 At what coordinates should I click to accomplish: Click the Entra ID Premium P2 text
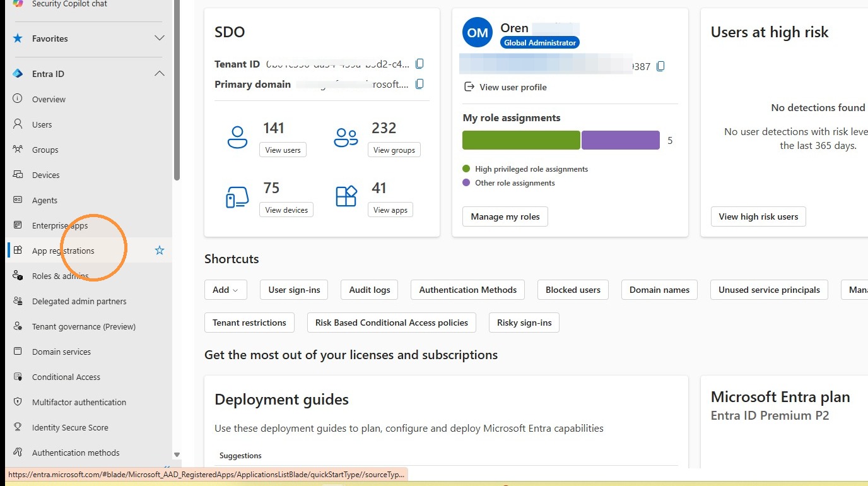[x=770, y=416]
